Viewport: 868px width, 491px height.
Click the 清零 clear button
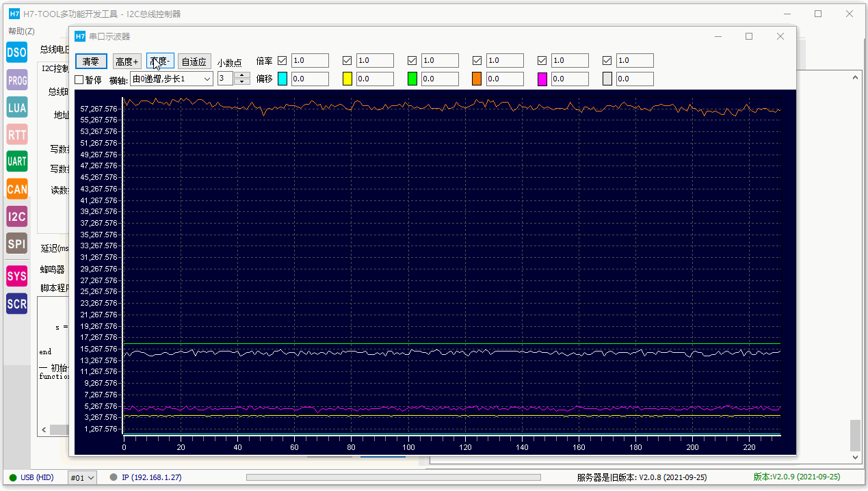(91, 62)
